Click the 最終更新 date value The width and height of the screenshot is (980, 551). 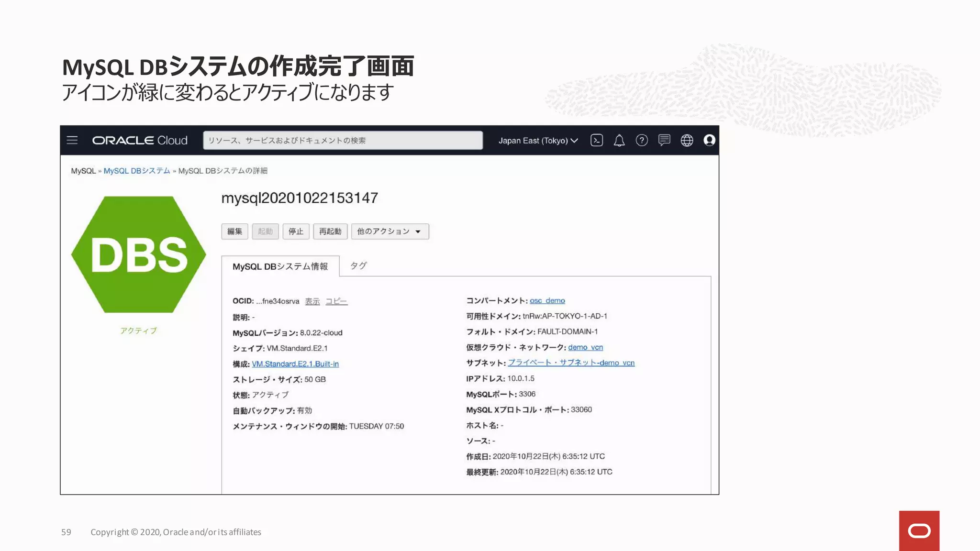[x=557, y=472]
